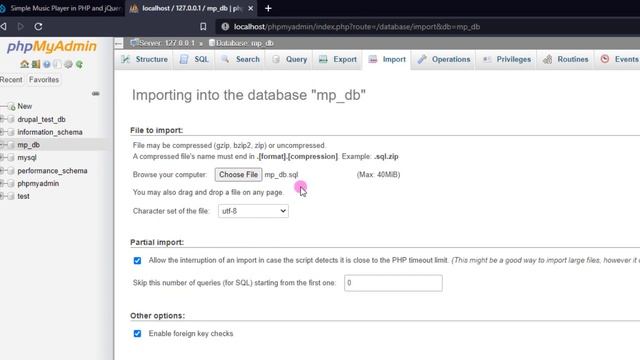640x360 pixels.
Task: Click the mp_db database icon in tree
Action: [11, 144]
